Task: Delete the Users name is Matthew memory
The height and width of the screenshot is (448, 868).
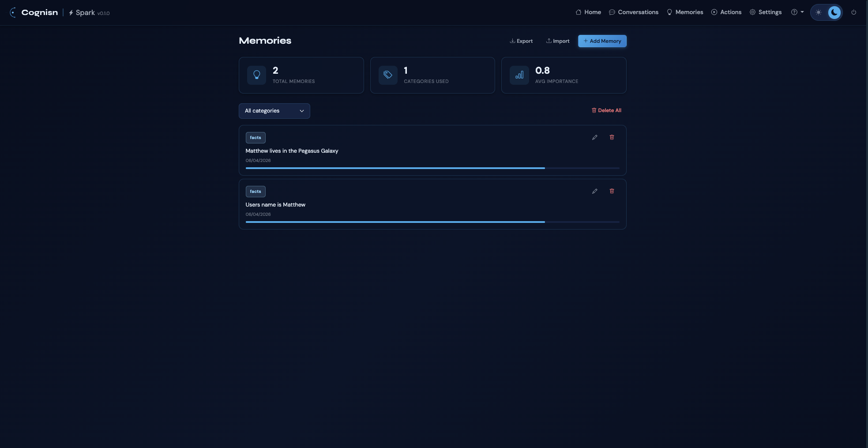Action: pos(612,191)
